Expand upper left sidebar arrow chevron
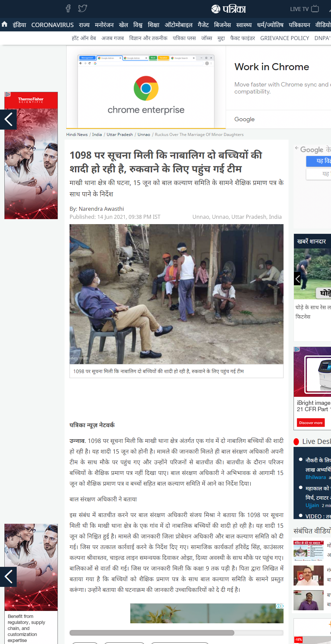 pyautogui.click(x=8, y=119)
